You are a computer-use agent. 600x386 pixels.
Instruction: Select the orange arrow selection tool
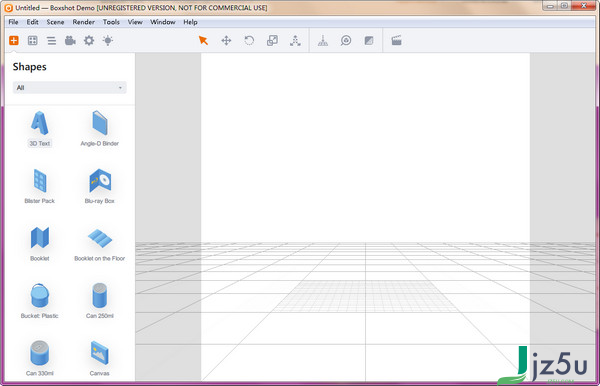click(203, 40)
